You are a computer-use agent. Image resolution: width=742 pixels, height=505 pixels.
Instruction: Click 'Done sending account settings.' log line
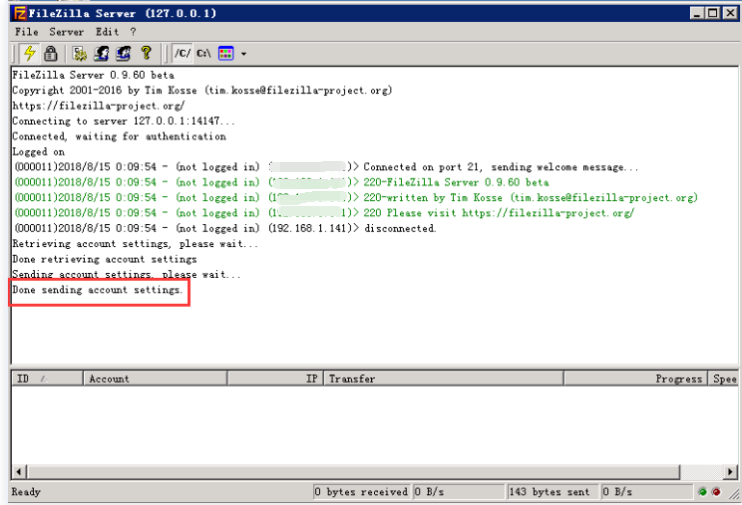tap(97, 290)
